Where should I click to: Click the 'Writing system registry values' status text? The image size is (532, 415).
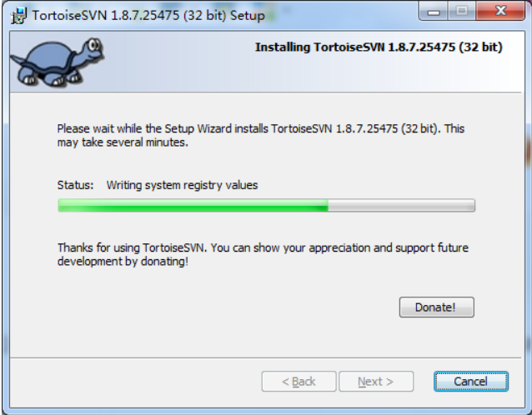(x=182, y=185)
